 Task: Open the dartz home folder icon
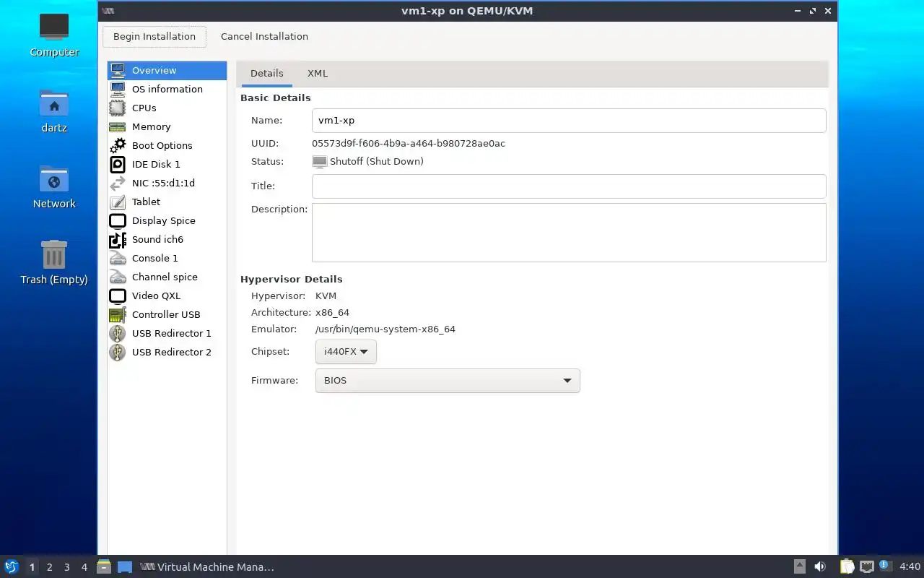click(x=54, y=103)
